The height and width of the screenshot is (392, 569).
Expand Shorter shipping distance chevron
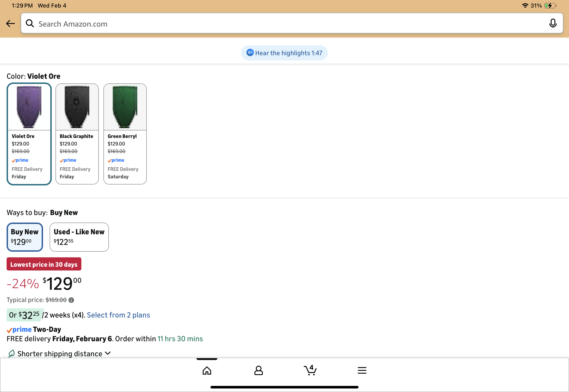click(x=108, y=353)
